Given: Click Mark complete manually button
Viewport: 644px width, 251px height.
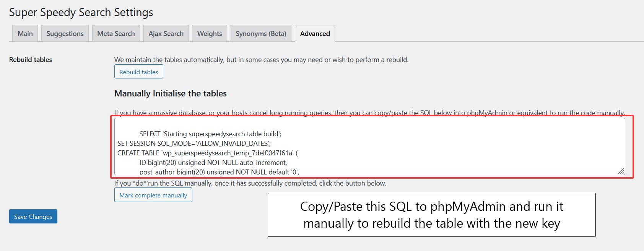Looking at the screenshot, I should coord(153,195).
